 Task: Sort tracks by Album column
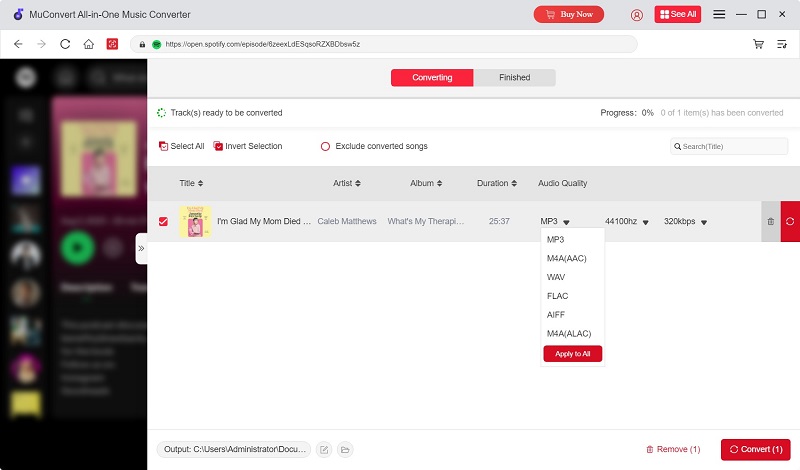[426, 183]
